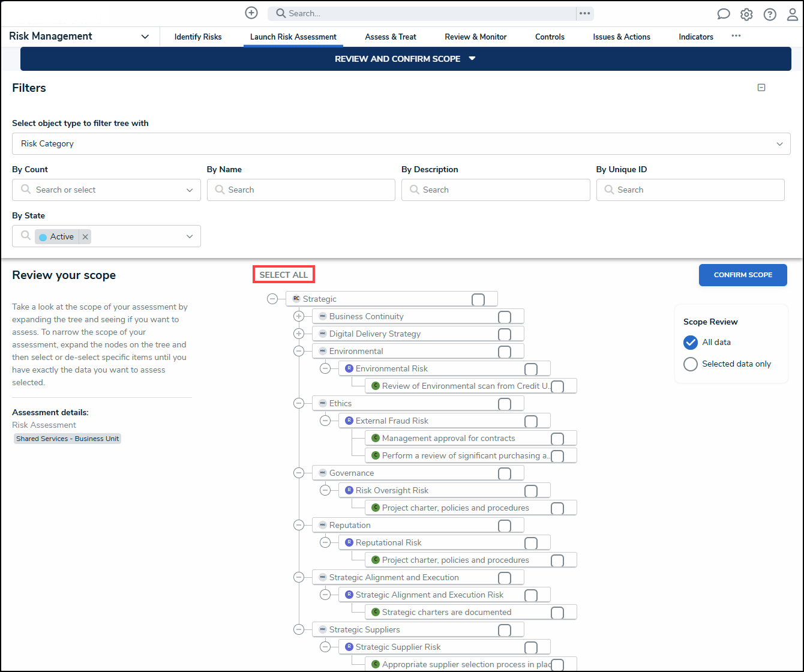Expand the Digital Delivery Strategy node
Screen dimensions: 804x672
(x=299, y=334)
